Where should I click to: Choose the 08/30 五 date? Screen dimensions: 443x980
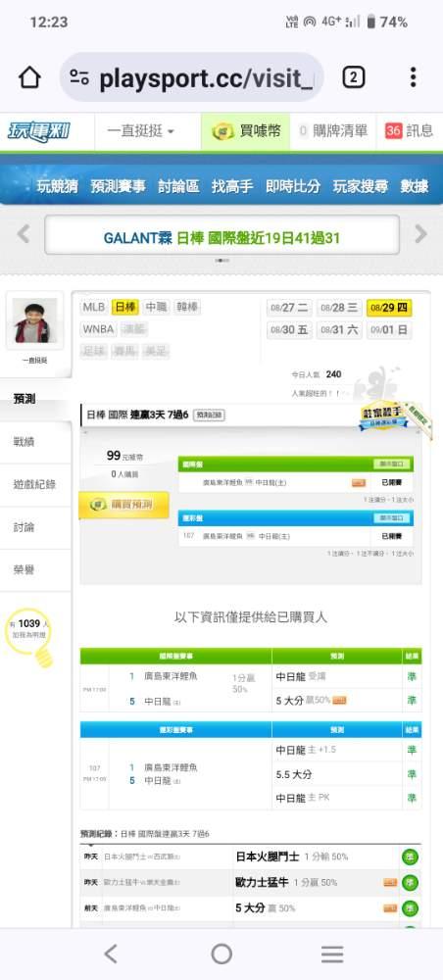289,329
